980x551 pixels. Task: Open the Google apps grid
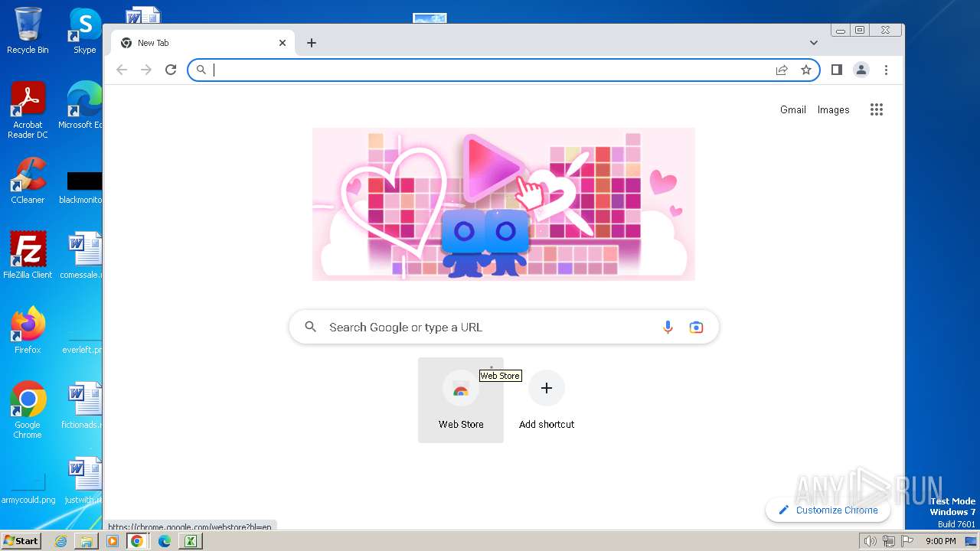(x=877, y=109)
